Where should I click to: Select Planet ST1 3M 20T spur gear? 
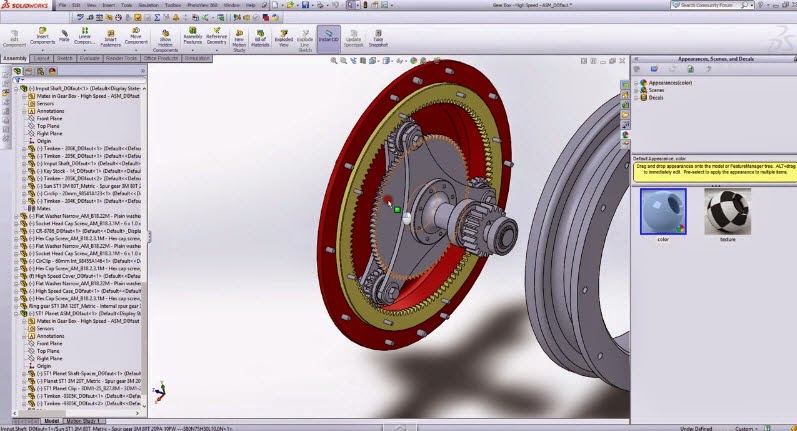click(85, 381)
